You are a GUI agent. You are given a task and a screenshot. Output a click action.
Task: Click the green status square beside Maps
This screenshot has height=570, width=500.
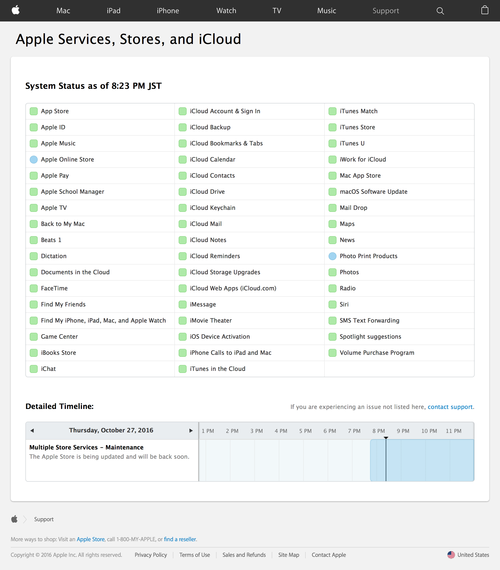(332, 224)
